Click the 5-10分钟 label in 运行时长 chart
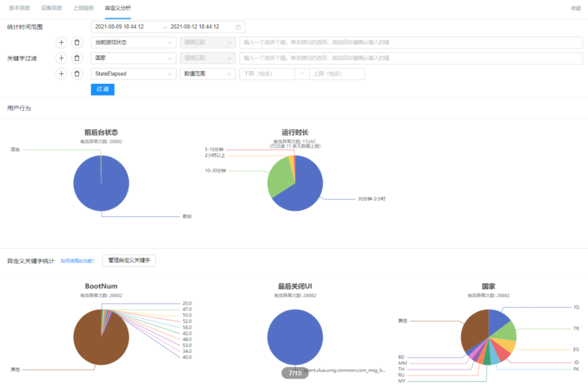Viewport: 588px width, 387px height. (x=214, y=149)
